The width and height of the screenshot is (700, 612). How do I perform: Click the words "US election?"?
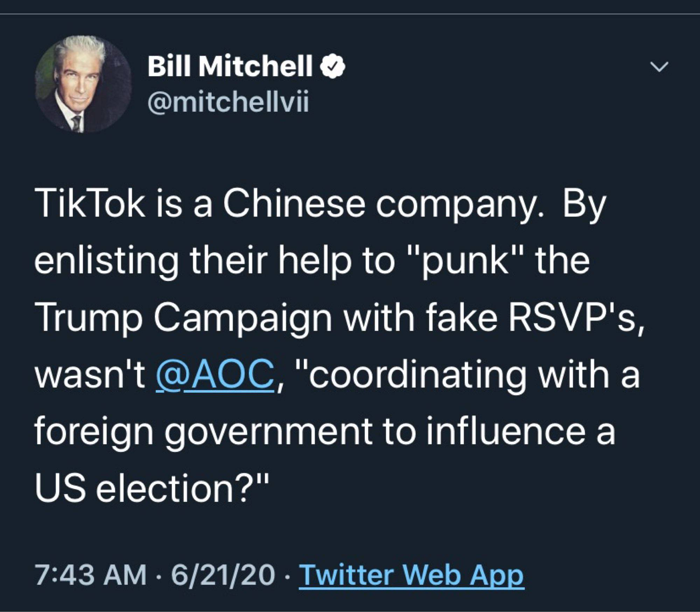click(152, 488)
